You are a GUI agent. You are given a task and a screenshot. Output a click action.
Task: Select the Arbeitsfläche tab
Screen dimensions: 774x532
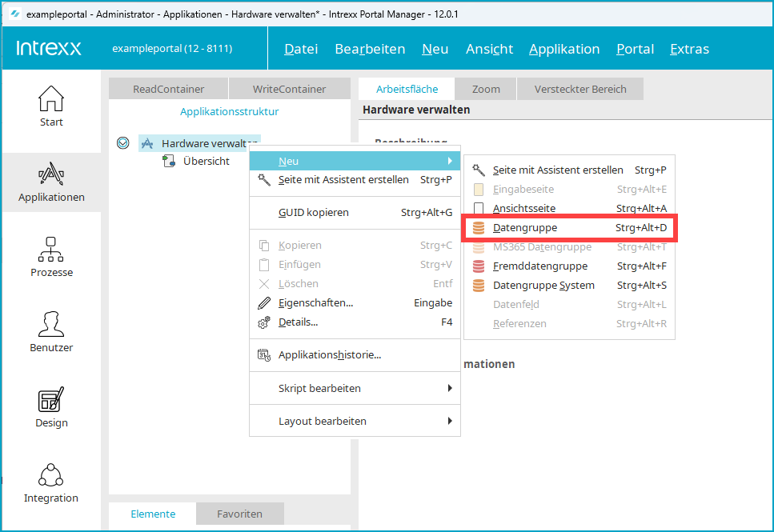407,89
